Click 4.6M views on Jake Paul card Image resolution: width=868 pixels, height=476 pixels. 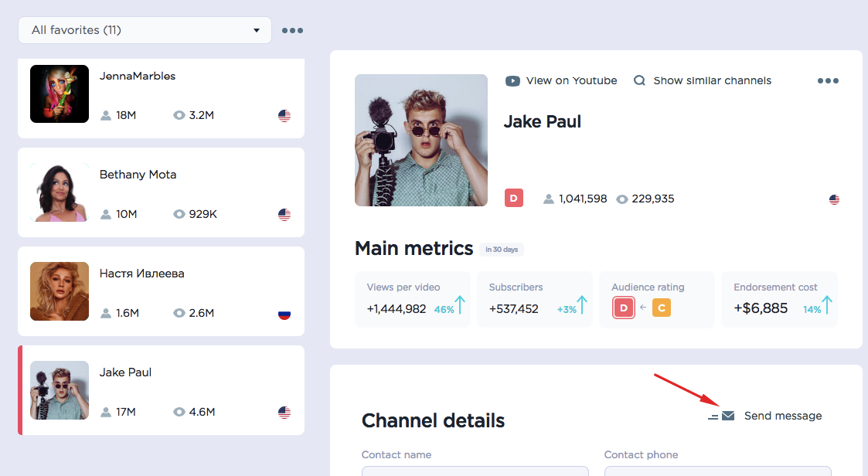(202, 413)
